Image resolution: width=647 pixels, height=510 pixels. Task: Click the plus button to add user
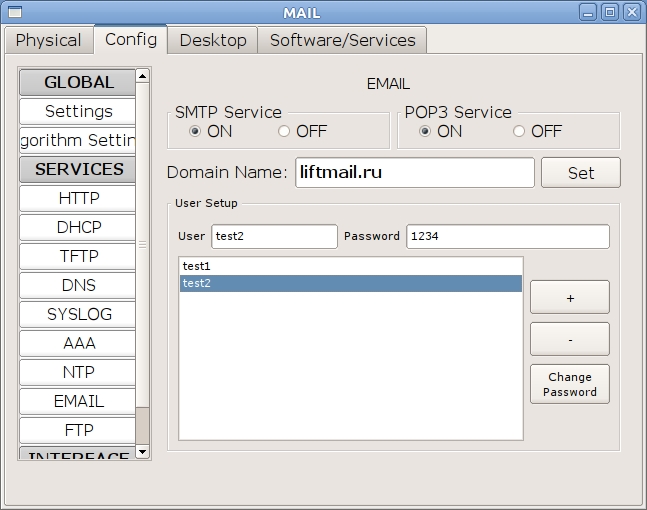tap(569, 298)
